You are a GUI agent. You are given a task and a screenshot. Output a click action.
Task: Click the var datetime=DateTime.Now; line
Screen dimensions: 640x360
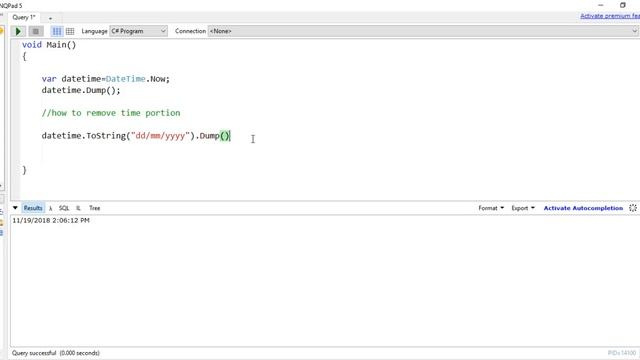(x=106, y=79)
